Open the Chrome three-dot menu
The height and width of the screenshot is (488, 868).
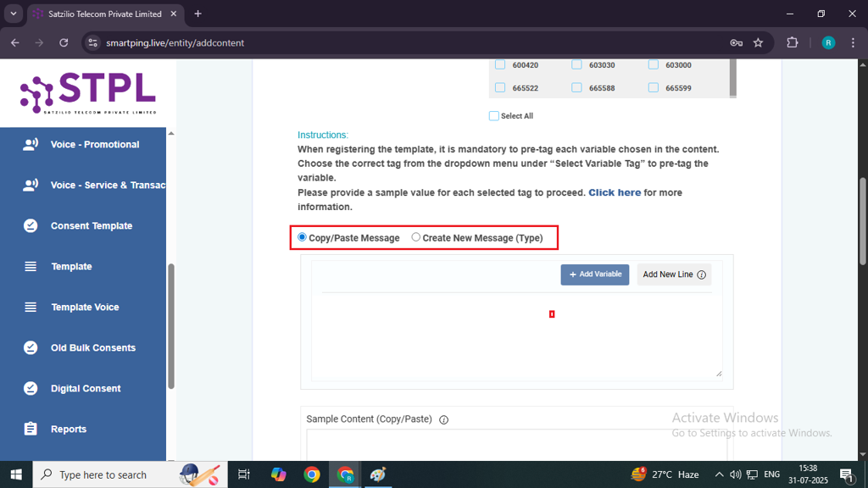point(853,42)
